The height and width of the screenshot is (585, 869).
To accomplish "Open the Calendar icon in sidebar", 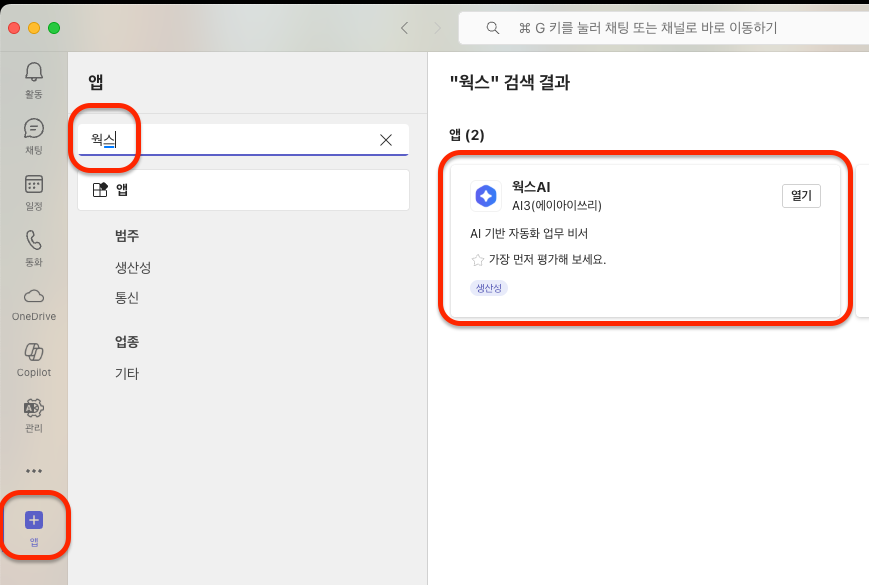I will point(34,184).
